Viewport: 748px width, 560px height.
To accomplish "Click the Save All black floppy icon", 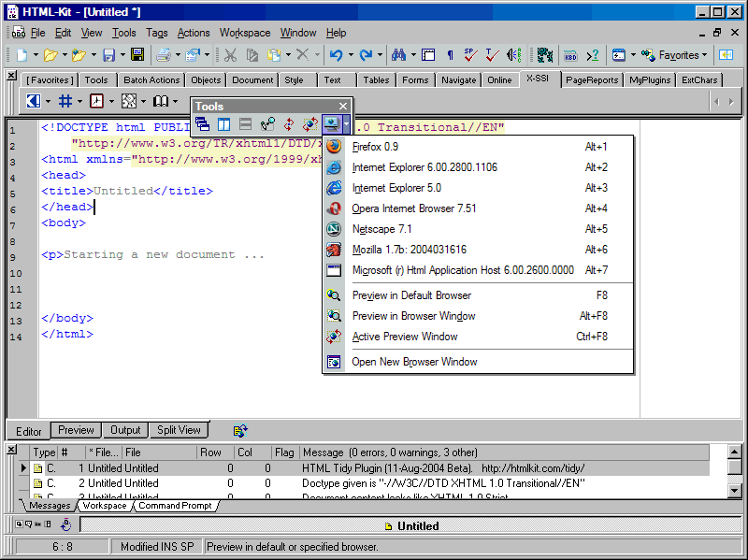I will tap(137, 55).
